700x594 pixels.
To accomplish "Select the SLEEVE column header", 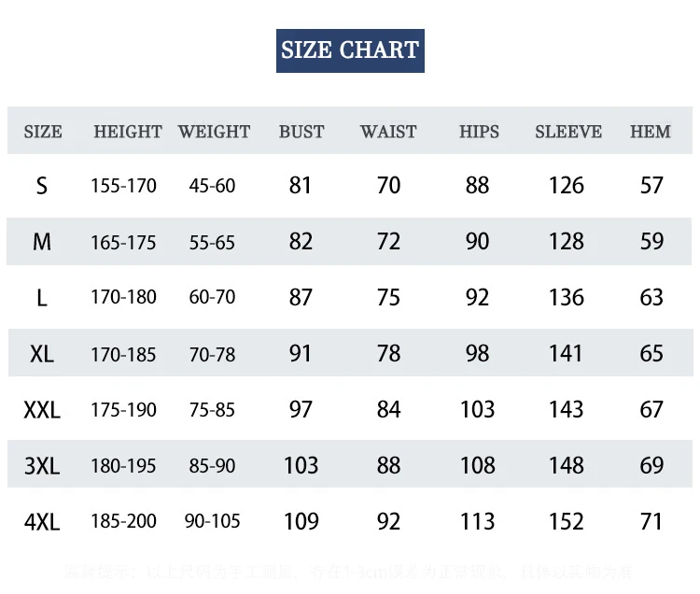I will click(568, 132).
